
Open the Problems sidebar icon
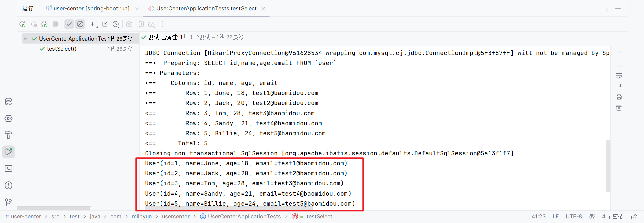(9, 185)
